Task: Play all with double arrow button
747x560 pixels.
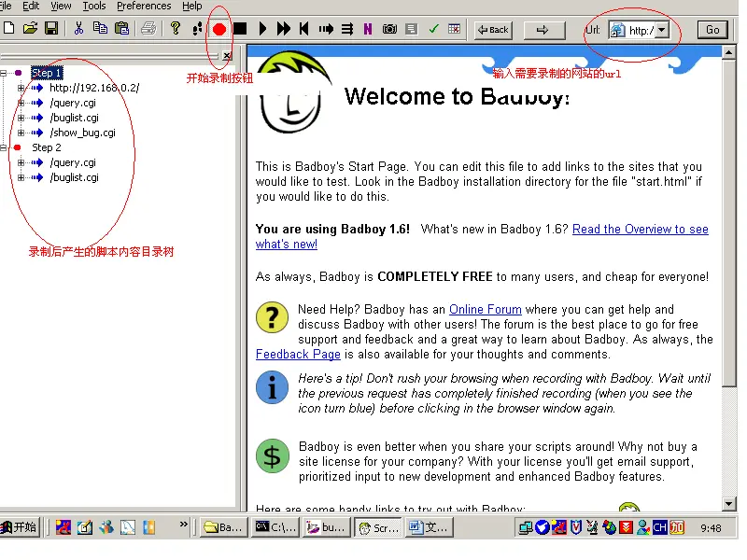Action: point(284,29)
